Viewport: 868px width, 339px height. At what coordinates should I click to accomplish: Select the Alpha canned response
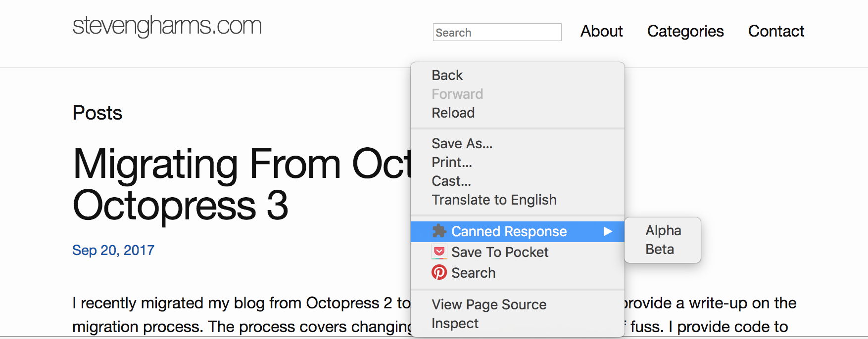663,231
